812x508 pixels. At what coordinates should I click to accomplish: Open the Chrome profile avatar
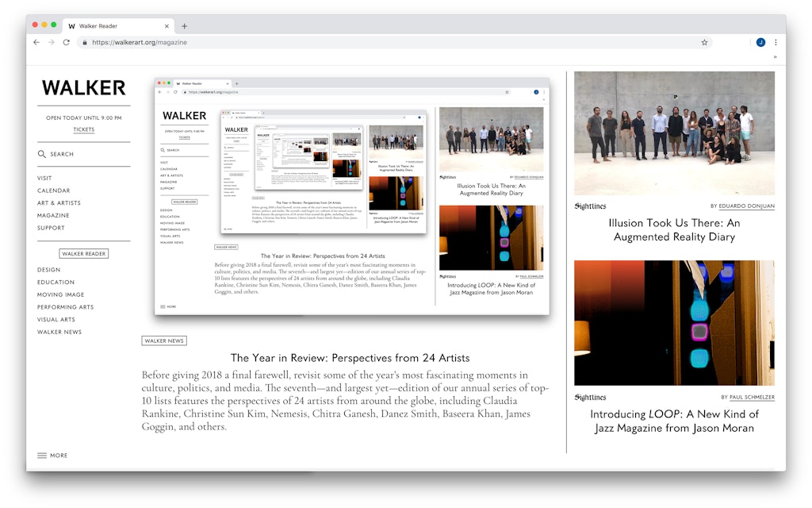(x=760, y=42)
